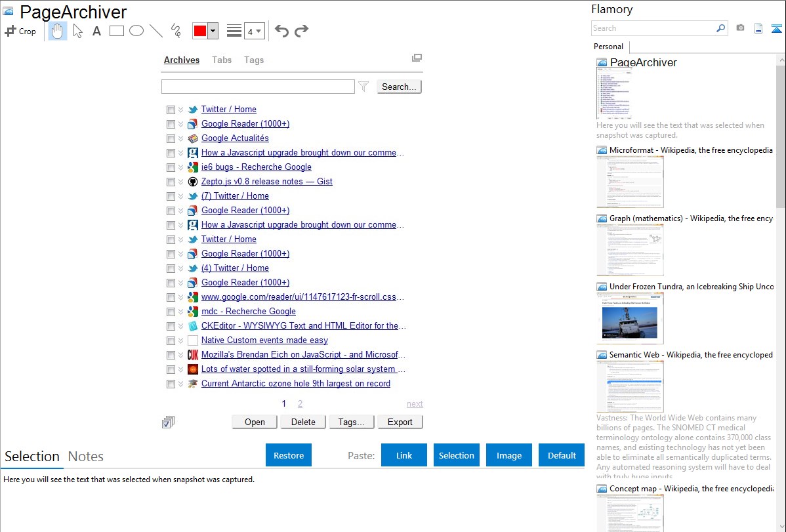Select the ellipse shape tool
Screen dimensions: 786x532
tap(136, 31)
